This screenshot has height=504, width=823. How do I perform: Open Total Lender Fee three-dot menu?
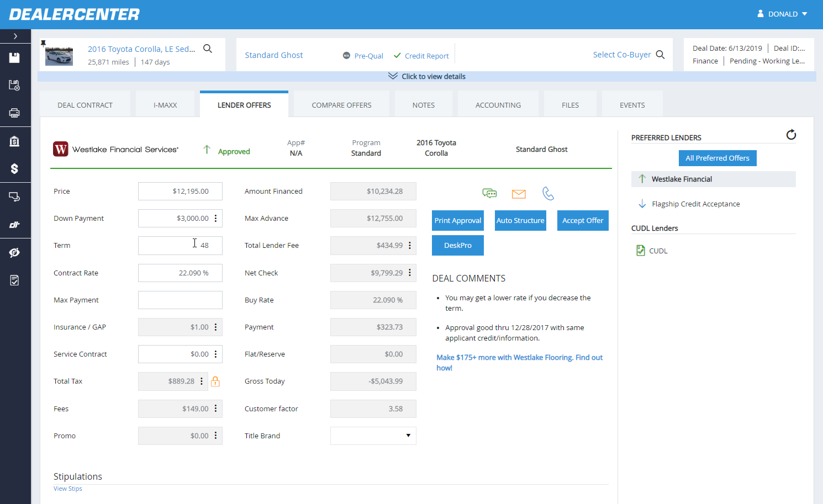pyautogui.click(x=410, y=246)
